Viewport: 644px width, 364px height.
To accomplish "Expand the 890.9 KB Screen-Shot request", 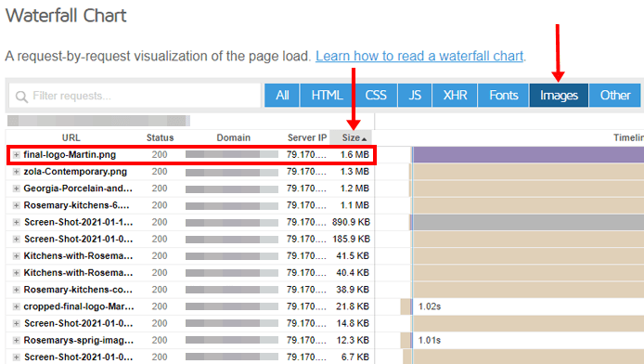I will click(16, 222).
